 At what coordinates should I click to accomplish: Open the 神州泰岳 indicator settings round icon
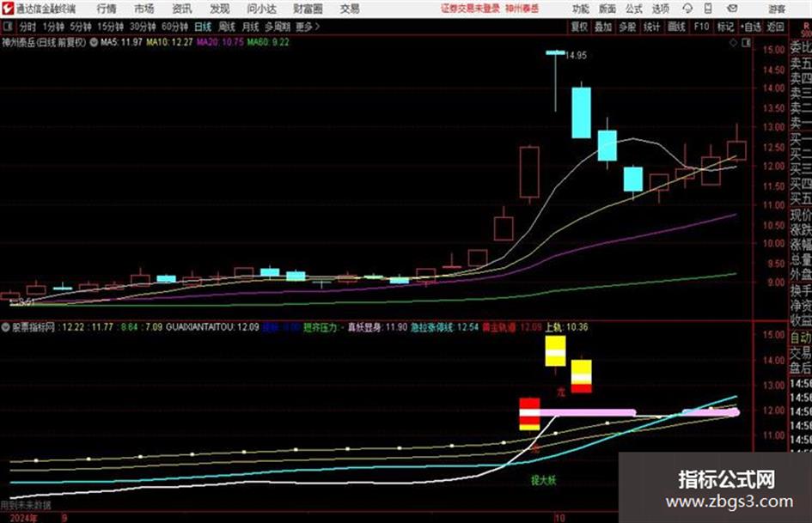[94, 42]
